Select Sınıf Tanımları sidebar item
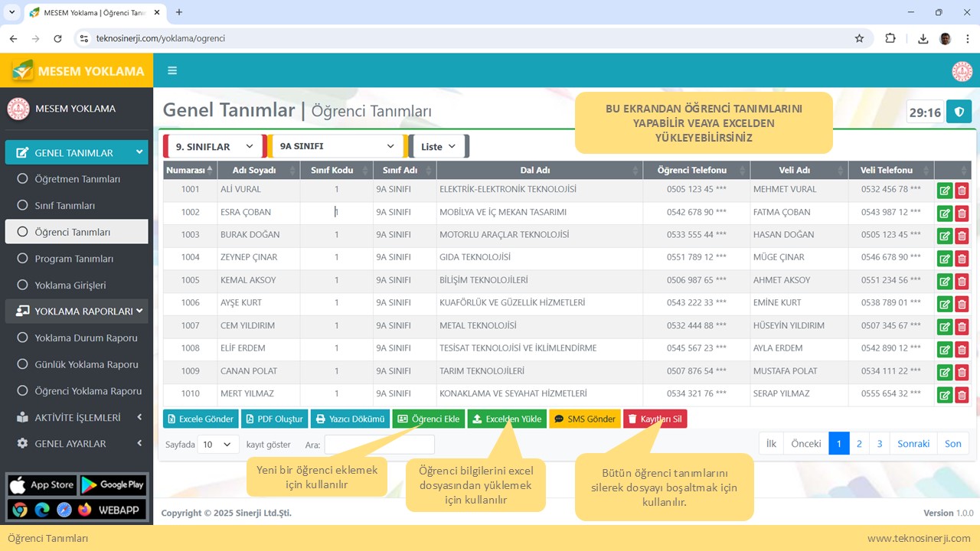Screen dimensions: 980x551 click(x=64, y=206)
